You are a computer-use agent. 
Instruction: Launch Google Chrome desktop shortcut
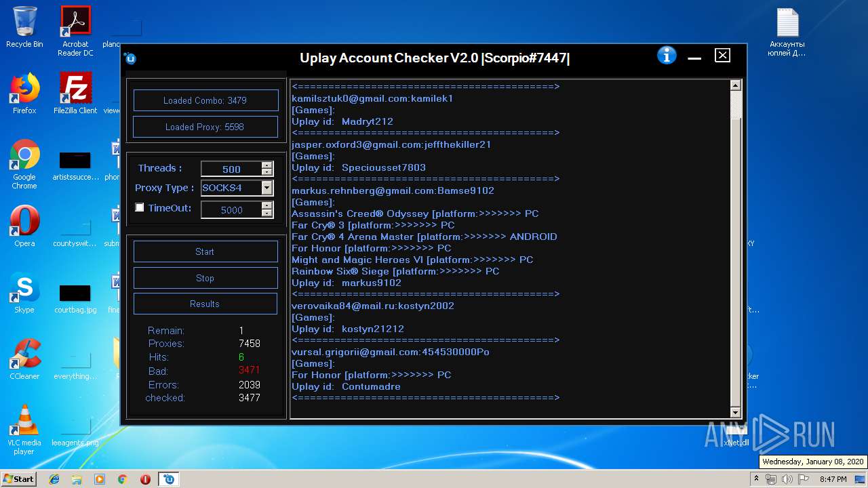(24, 165)
